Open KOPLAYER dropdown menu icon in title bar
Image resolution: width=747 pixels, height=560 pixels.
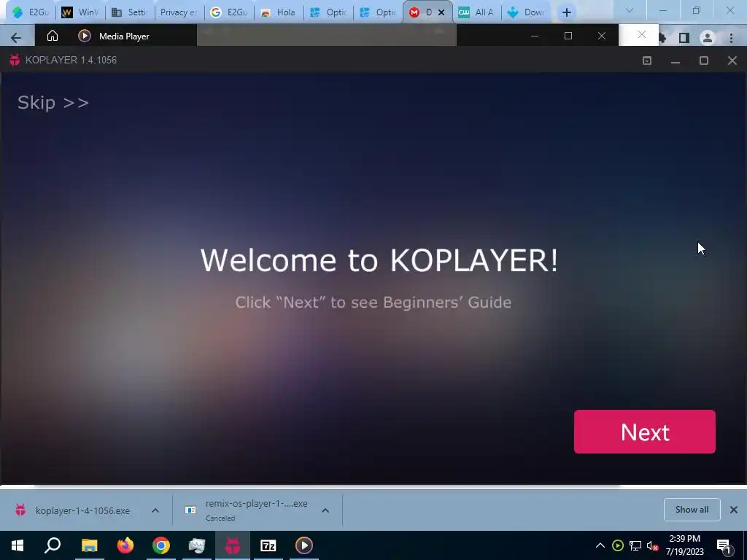coord(647,61)
